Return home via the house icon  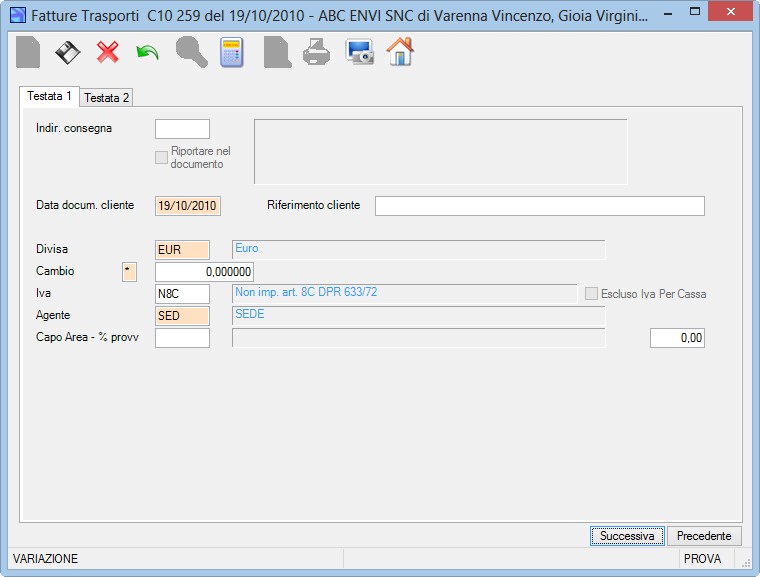(x=400, y=51)
